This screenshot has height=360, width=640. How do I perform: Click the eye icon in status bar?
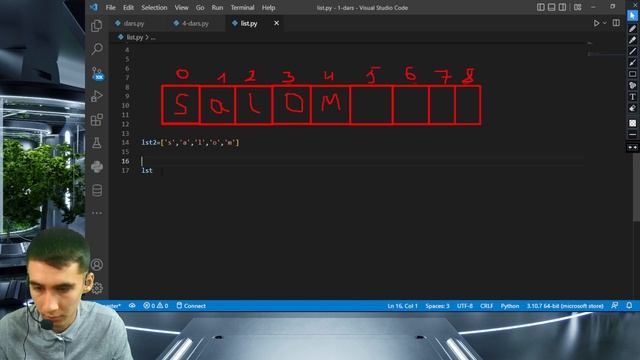[132, 306]
